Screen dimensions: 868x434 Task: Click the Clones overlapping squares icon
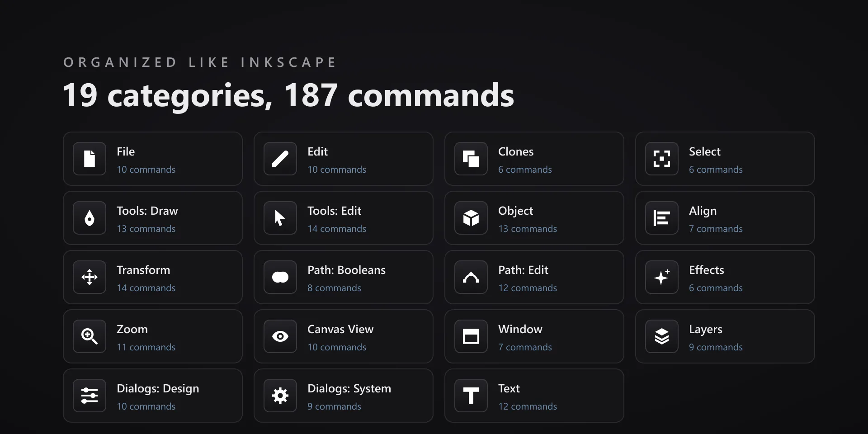(x=471, y=159)
